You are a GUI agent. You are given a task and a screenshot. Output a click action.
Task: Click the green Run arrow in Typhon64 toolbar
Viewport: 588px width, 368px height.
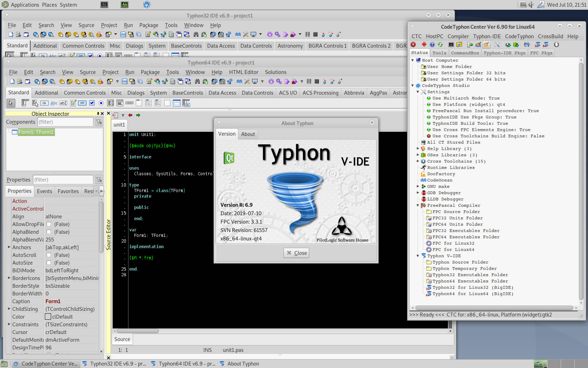pyautogui.click(x=287, y=81)
